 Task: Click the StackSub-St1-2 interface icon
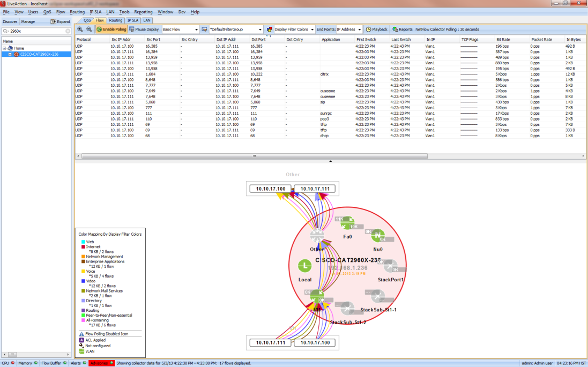pos(348,309)
